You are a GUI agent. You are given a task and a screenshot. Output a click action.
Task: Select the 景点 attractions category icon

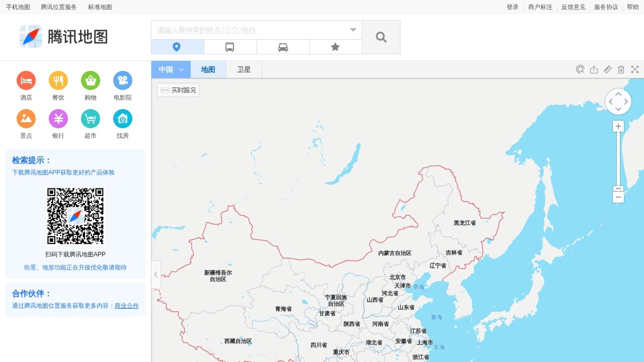tap(26, 118)
